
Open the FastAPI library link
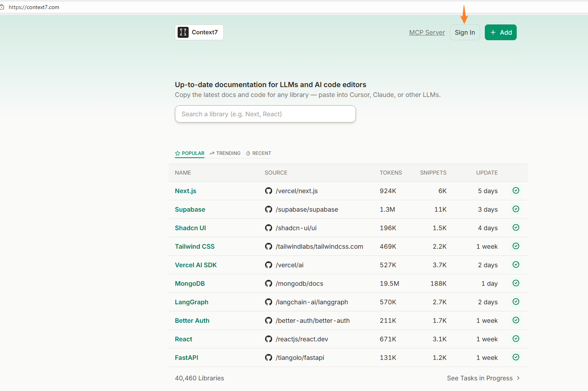(x=186, y=357)
